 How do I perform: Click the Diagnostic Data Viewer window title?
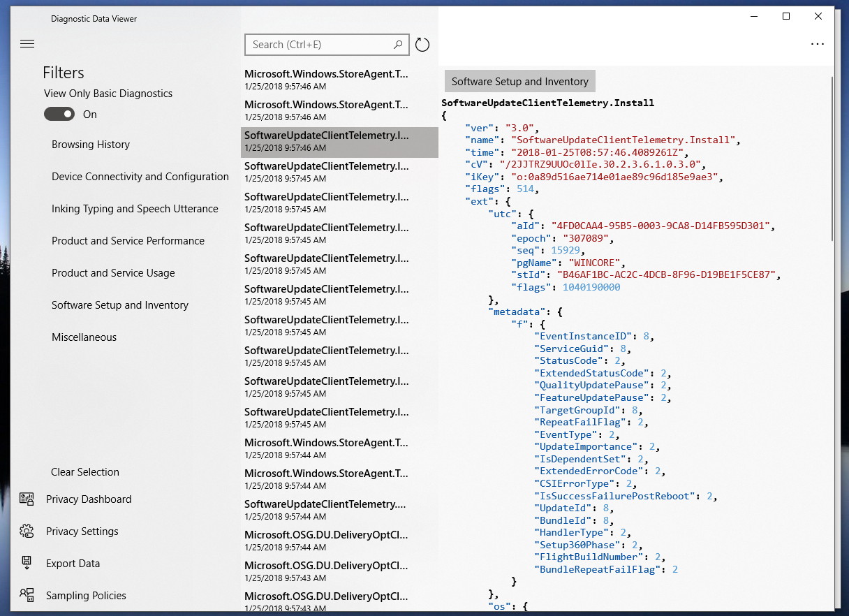94,19
